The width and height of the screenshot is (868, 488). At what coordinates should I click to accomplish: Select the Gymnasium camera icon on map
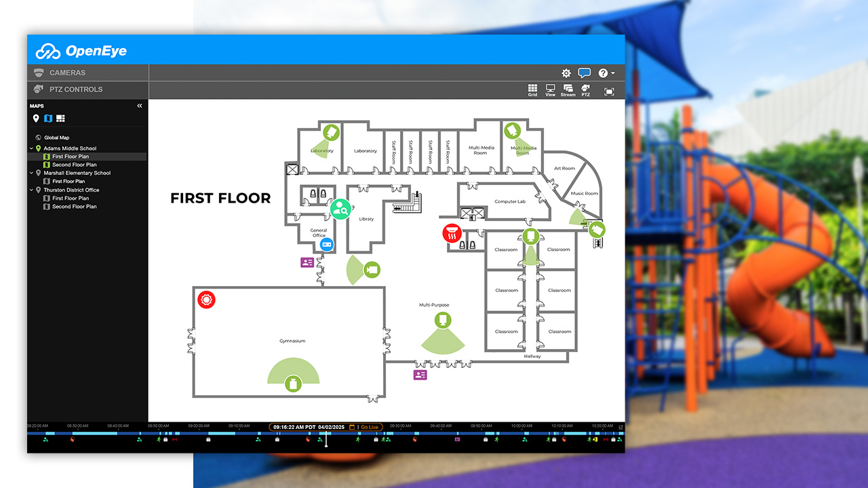click(292, 384)
